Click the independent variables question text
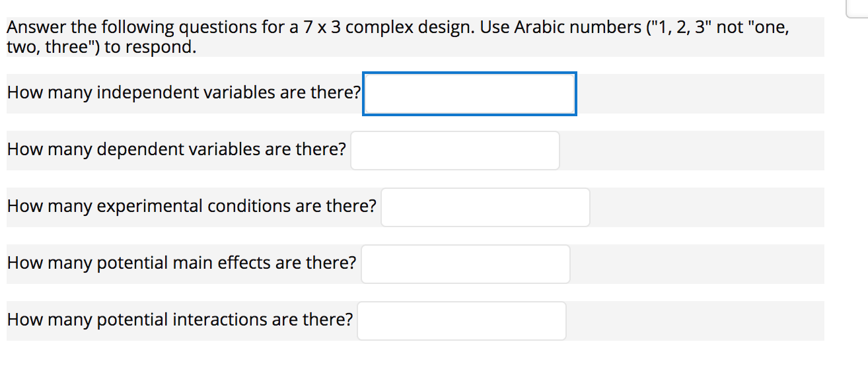The height and width of the screenshot is (383, 868). (183, 92)
